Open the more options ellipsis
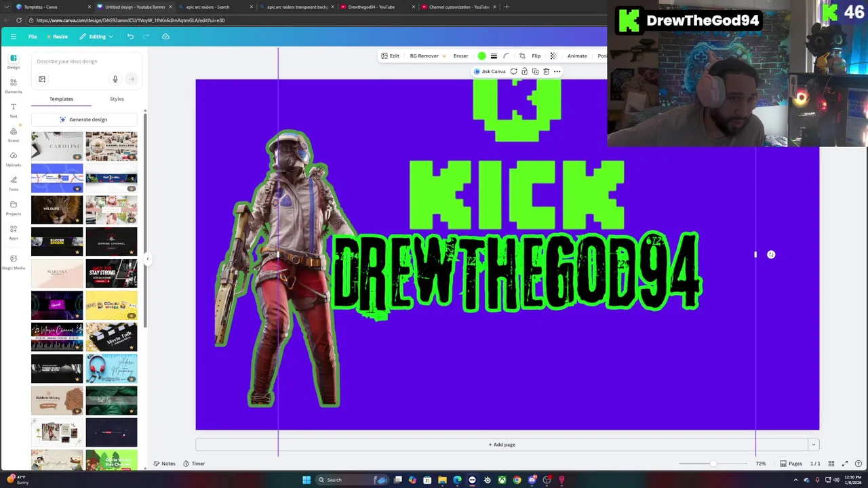 [557, 71]
